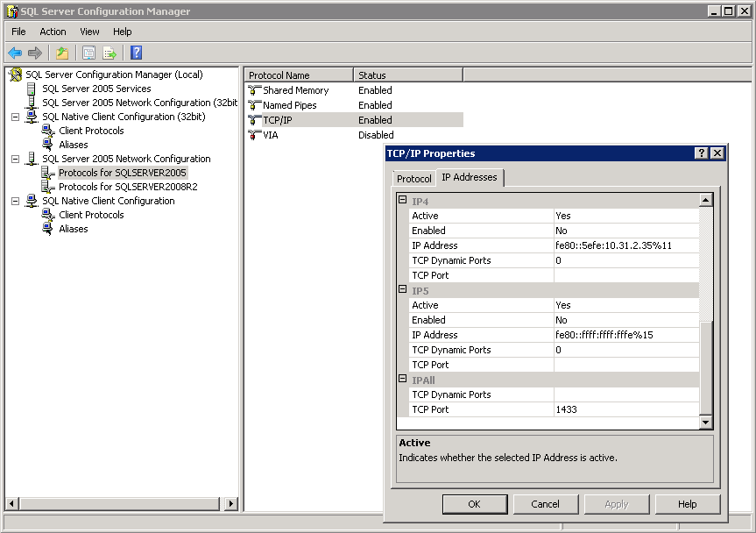Select Aliases under last Native Client node
Viewport: 756px width, 533px height.
(74, 229)
